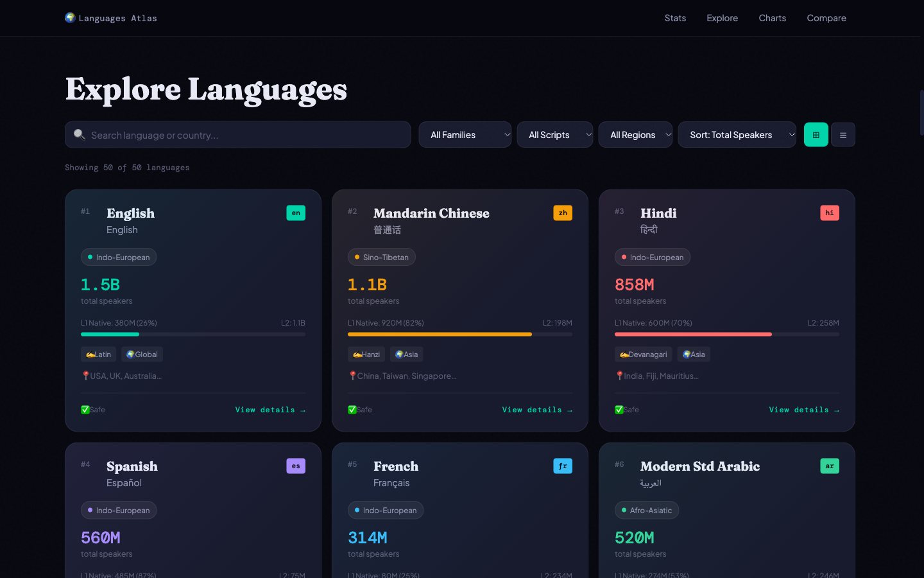Open Compare from the navigation

826,18
